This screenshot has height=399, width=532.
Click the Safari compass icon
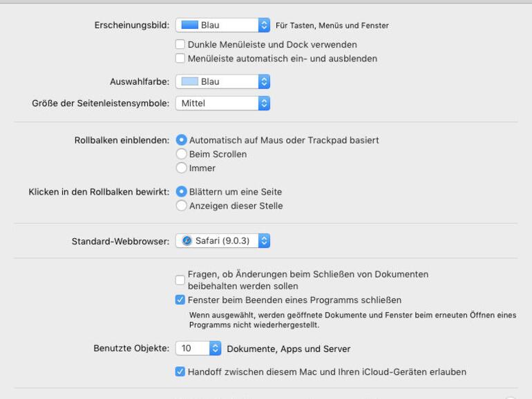187,242
